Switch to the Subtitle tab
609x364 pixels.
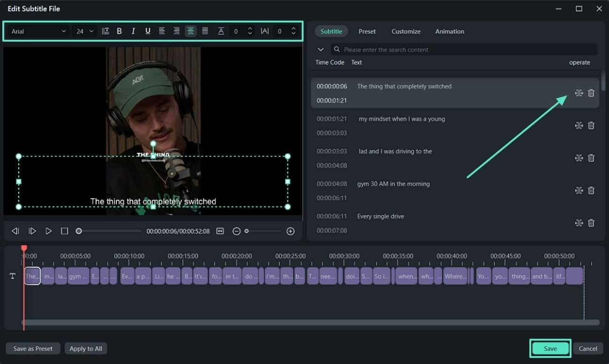331,31
